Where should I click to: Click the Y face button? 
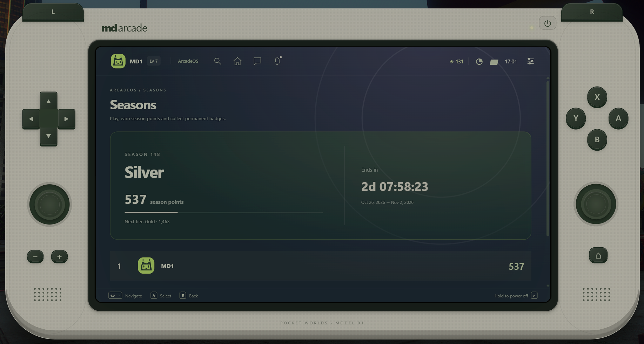(x=576, y=118)
